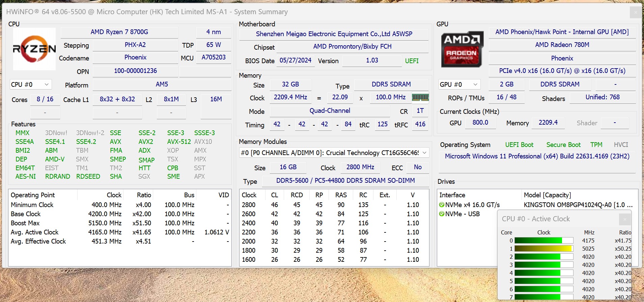
Task: Click the Shenzhen Meigao motherboard name field
Action: coord(334,34)
